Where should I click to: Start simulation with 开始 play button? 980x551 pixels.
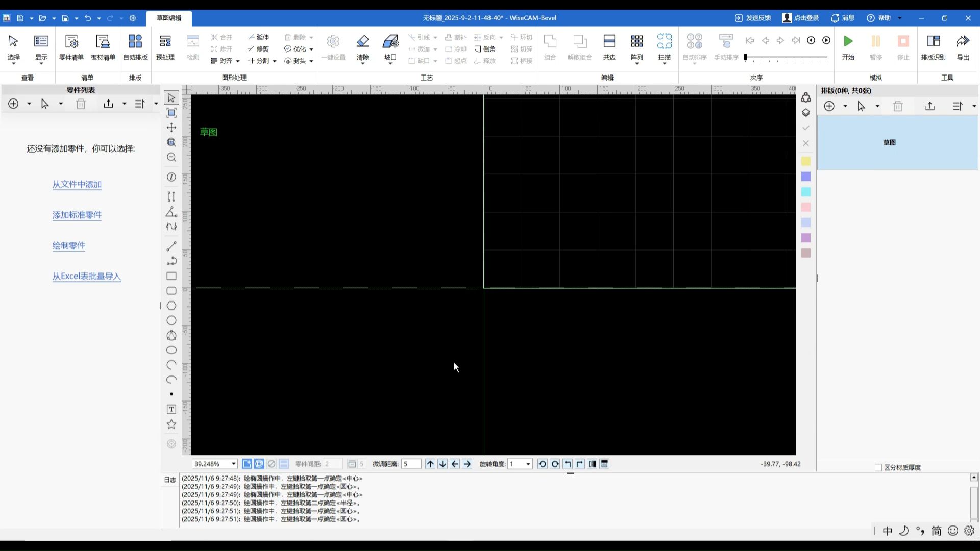click(848, 41)
